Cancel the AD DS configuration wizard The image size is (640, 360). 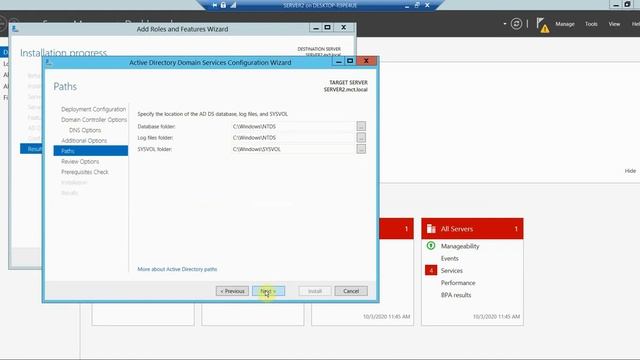click(x=351, y=291)
